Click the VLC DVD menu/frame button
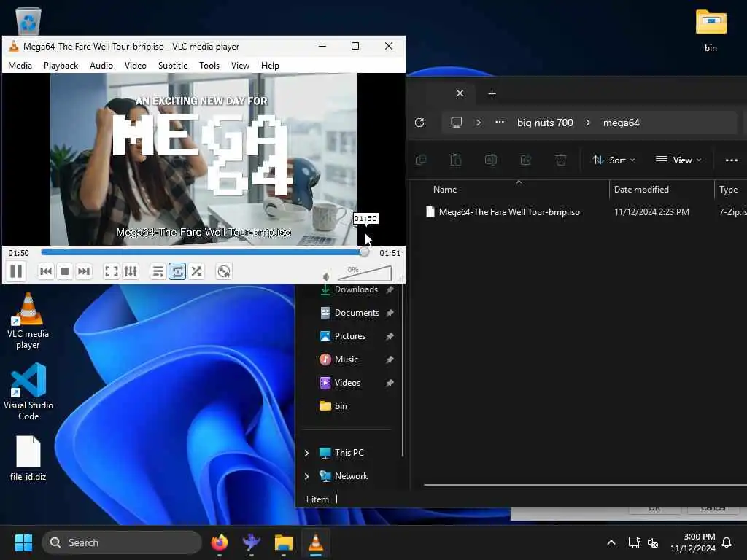The height and width of the screenshot is (560, 747). pos(223,271)
